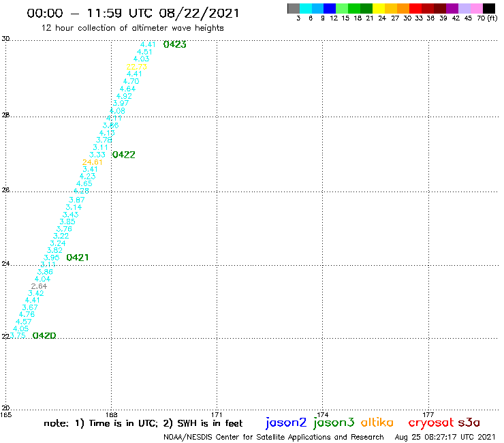
Task: Click the 168 longitude axis label
Action: pyautogui.click(x=112, y=414)
